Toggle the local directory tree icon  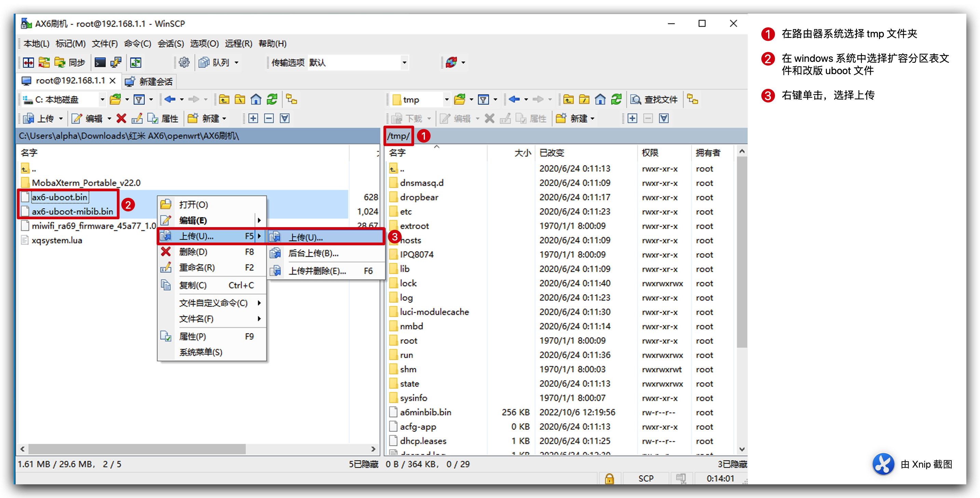click(292, 100)
